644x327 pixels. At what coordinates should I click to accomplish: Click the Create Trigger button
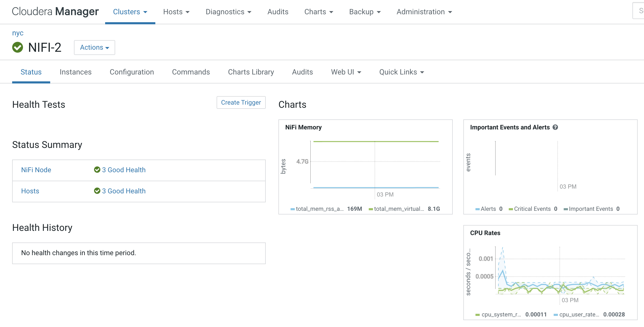(241, 102)
